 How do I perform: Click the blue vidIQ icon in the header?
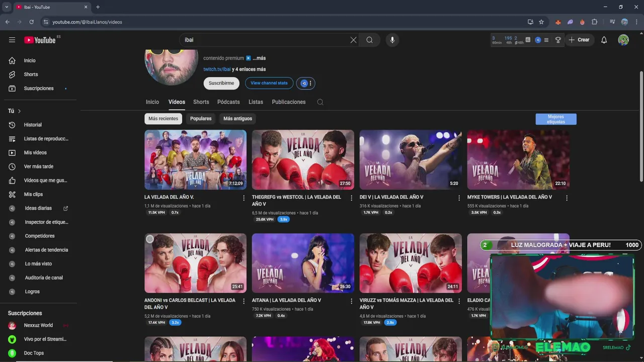coord(538,40)
